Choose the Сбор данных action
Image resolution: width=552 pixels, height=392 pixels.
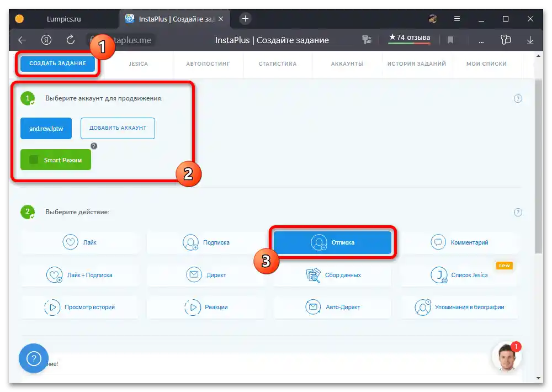tap(332, 275)
